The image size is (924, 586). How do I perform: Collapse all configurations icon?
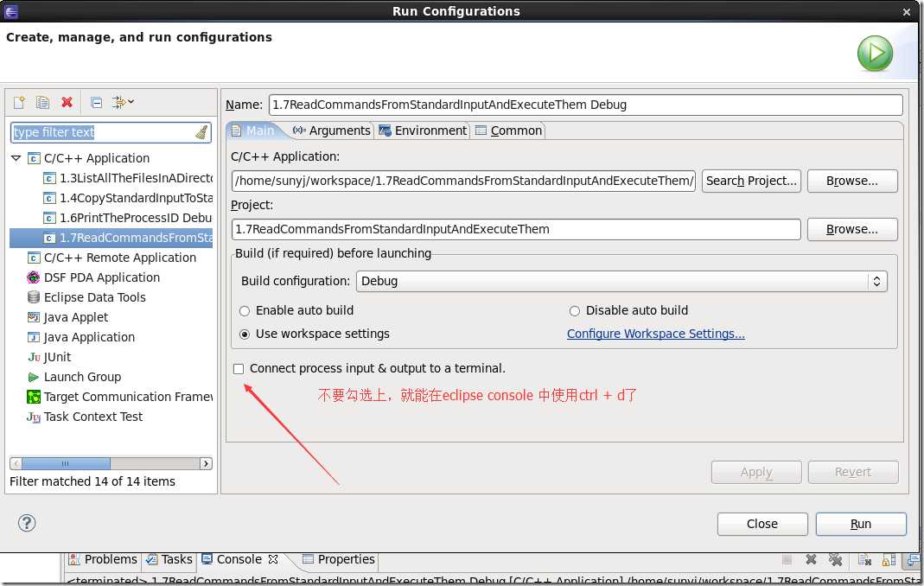tap(97, 103)
